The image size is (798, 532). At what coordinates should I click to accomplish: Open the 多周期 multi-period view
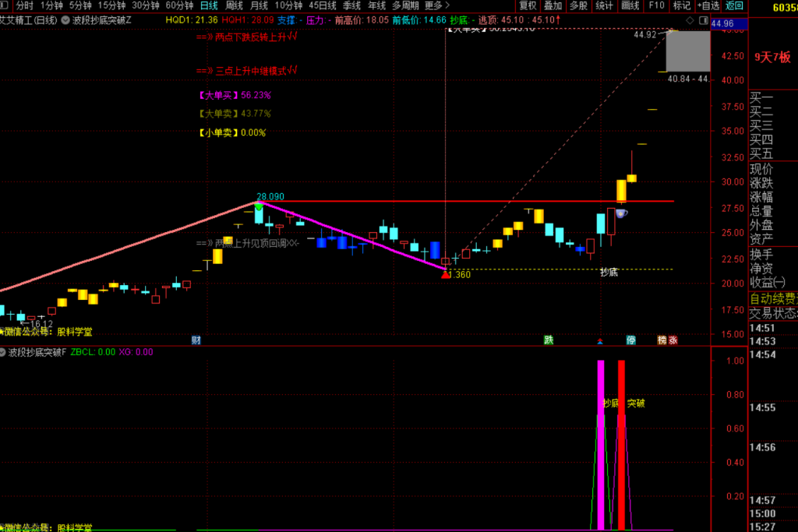tap(405, 5)
